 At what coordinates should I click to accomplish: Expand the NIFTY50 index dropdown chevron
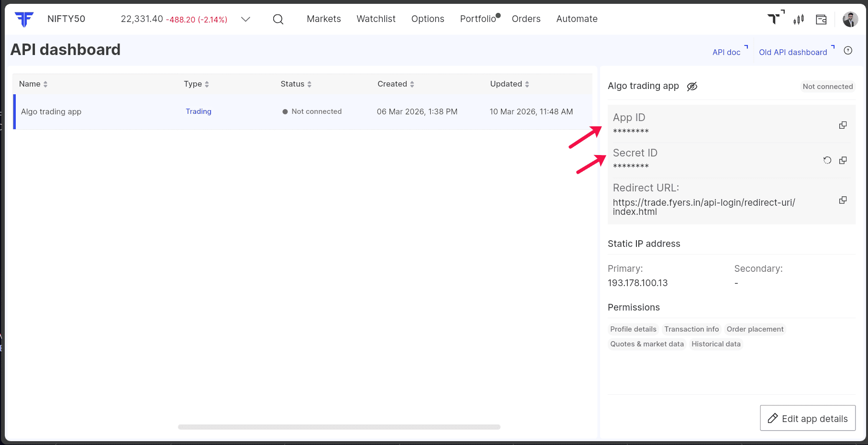pyautogui.click(x=245, y=19)
